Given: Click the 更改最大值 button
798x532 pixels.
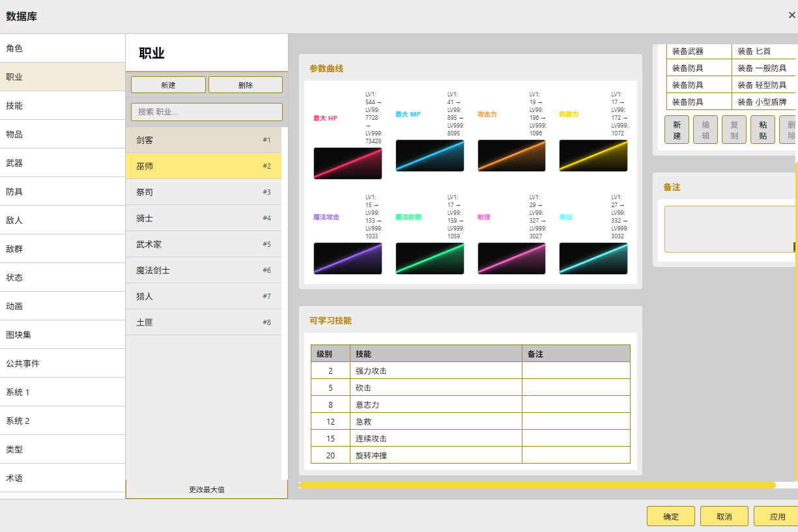Looking at the screenshot, I should (207, 490).
